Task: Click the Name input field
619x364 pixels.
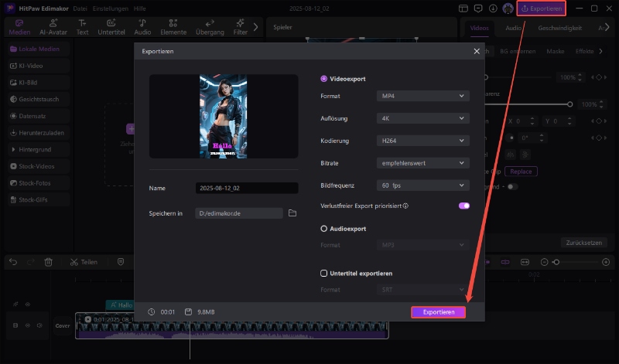Action: click(x=247, y=188)
